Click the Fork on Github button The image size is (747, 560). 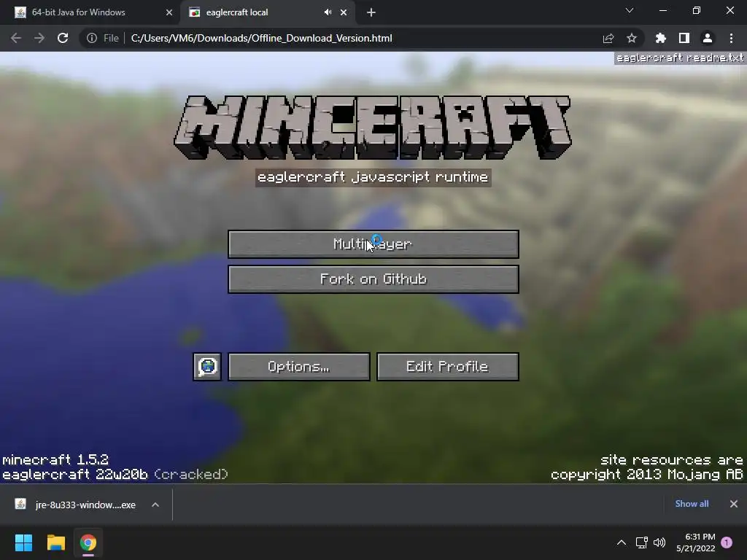[373, 279]
